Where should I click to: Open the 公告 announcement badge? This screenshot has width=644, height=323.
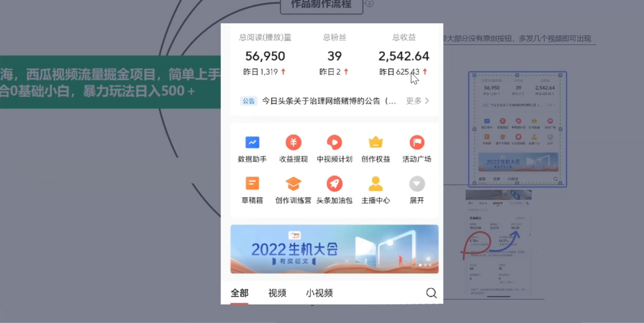coord(249,101)
